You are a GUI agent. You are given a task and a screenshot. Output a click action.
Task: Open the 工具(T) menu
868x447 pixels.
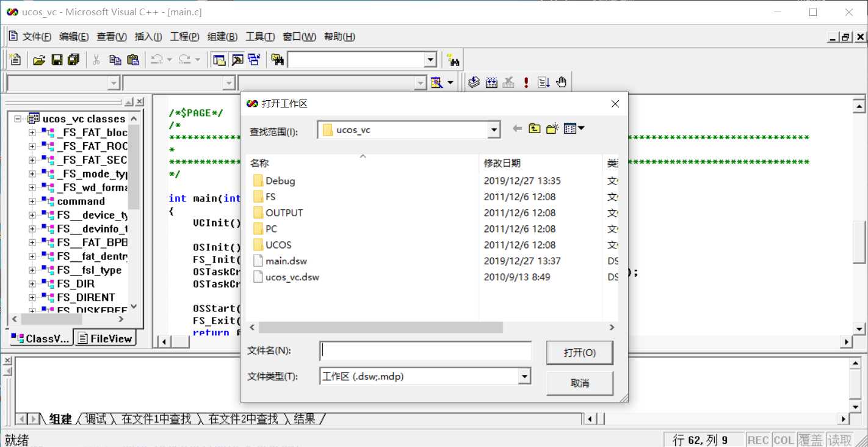point(260,37)
